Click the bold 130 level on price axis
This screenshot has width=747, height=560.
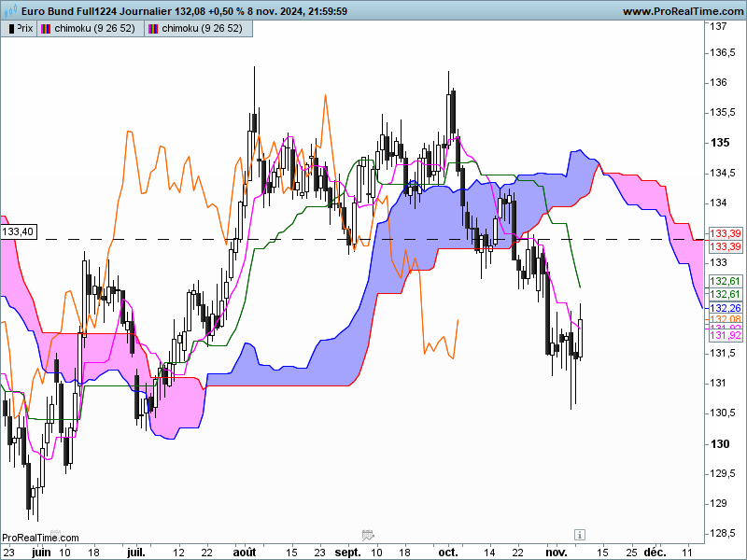[x=720, y=444]
